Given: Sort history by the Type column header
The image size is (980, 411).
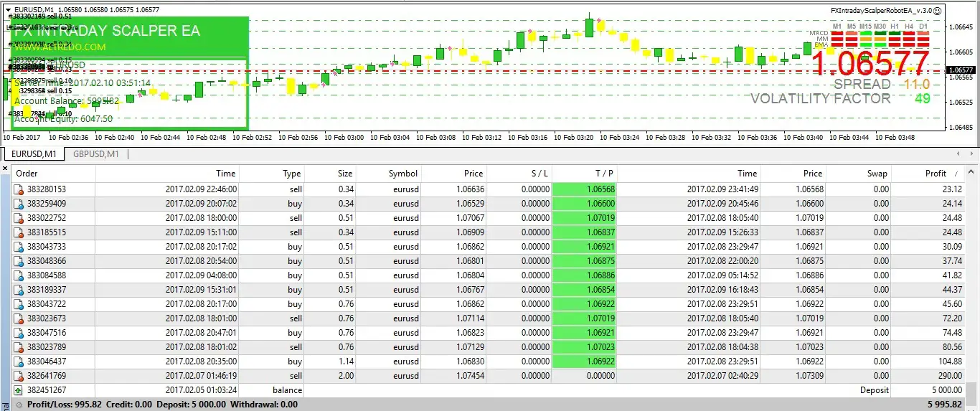Looking at the screenshot, I should [291, 174].
